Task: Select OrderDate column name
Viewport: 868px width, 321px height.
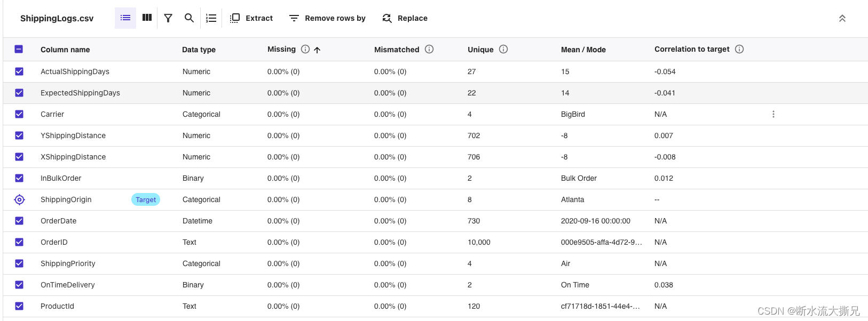Action: point(59,221)
